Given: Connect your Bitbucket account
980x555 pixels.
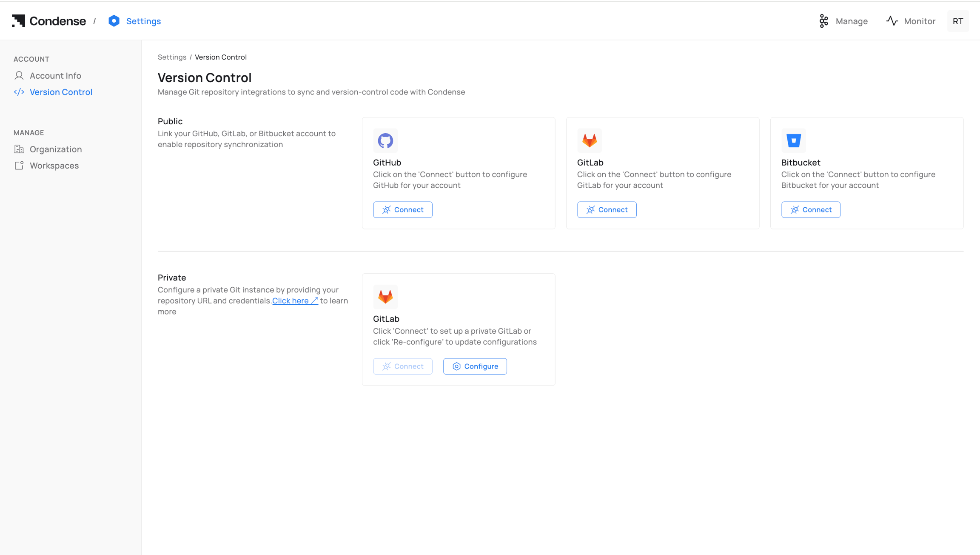Looking at the screenshot, I should pyautogui.click(x=810, y=210).
